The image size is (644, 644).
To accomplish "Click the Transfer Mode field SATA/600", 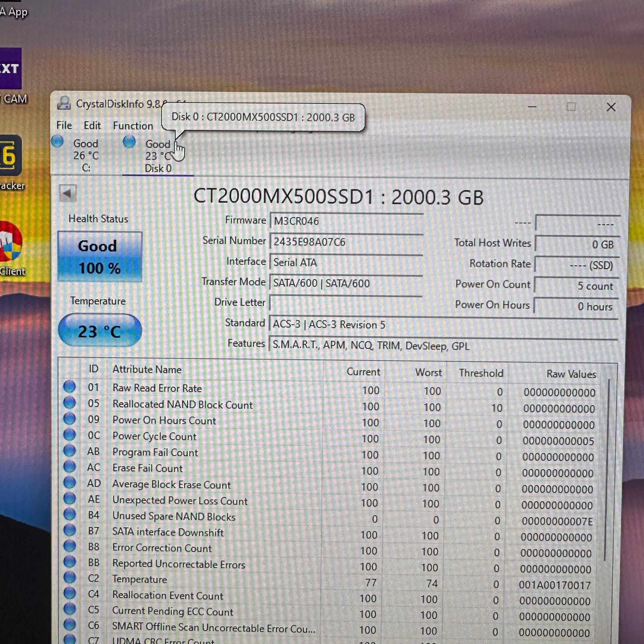I will [x=346, y=283].
